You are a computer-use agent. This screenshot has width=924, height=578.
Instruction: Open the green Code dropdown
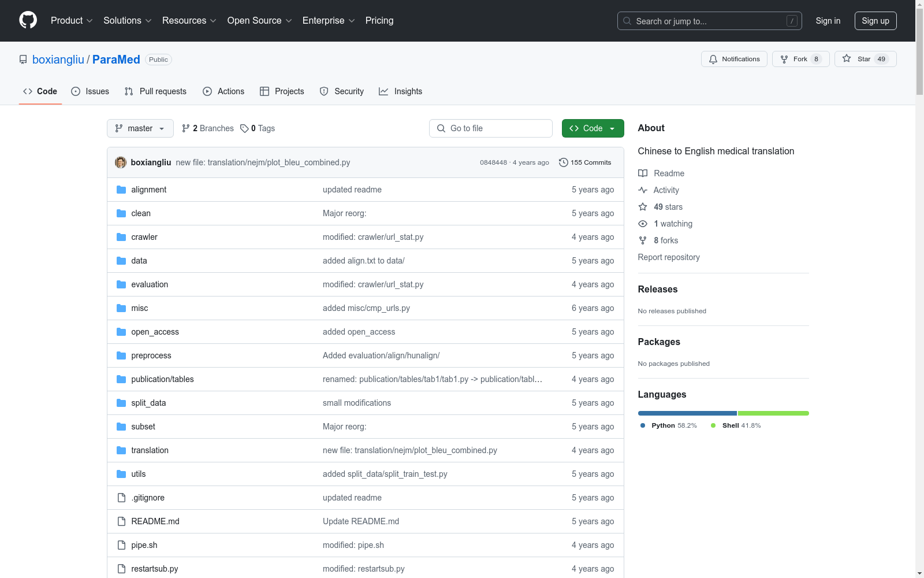click(593, 128)
